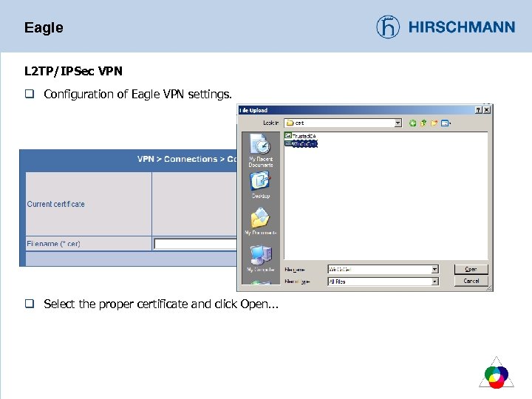Viewport: 532px width, 399px height.
Task: Expand the Look in folder dropdown
Action: coord(398,123)
